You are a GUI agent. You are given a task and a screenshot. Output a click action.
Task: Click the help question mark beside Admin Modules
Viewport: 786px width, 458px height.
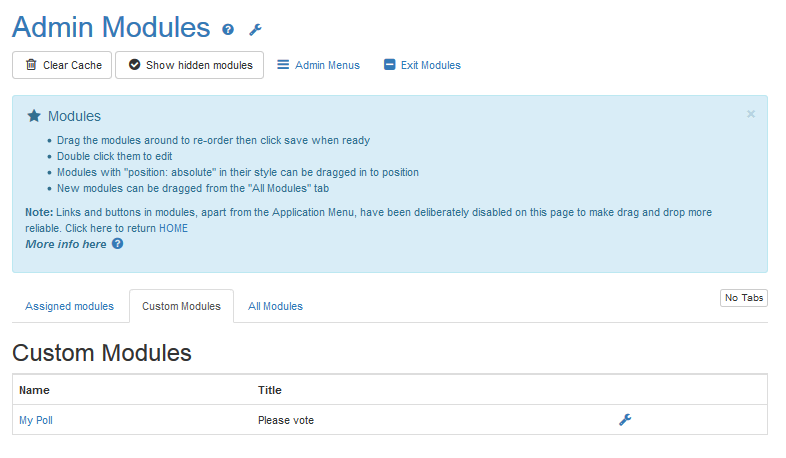[228, 30]
